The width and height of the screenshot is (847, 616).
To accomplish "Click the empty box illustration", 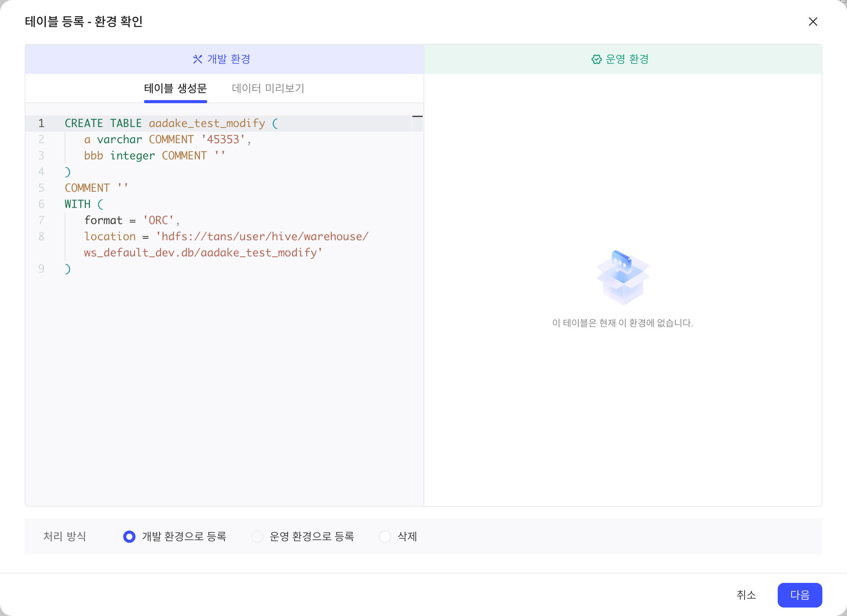I will pyautogui.click(x=623, y=277).
